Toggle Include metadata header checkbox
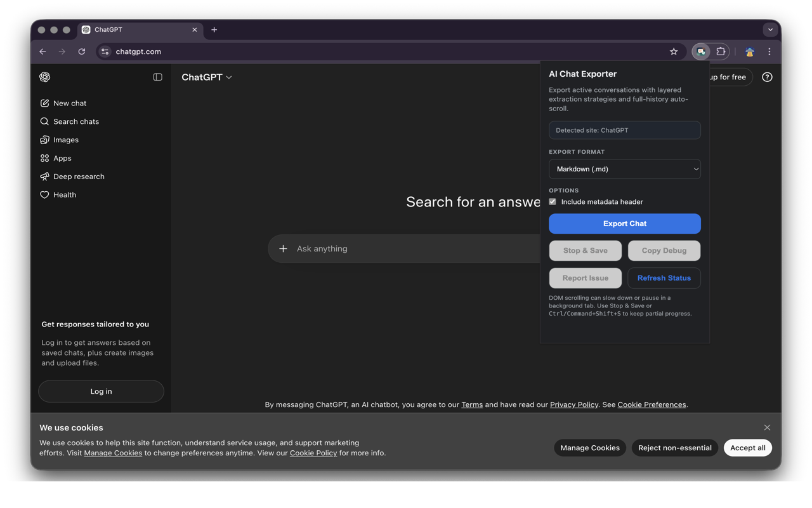The height and width of the screenshot is (508, 812). click(x=553, y=201)
